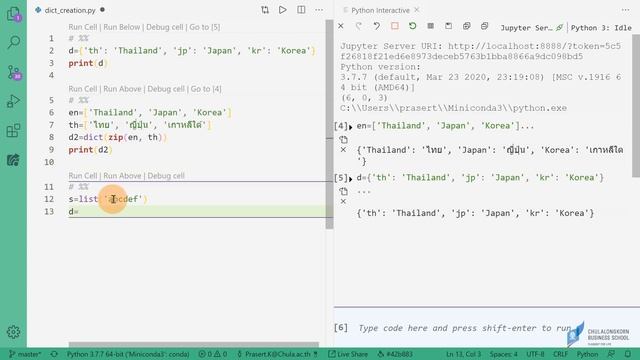Collapse all cells icon in interactive toolbar
The width and height of the screenshot is (640, 360).
tap(484, 26)
